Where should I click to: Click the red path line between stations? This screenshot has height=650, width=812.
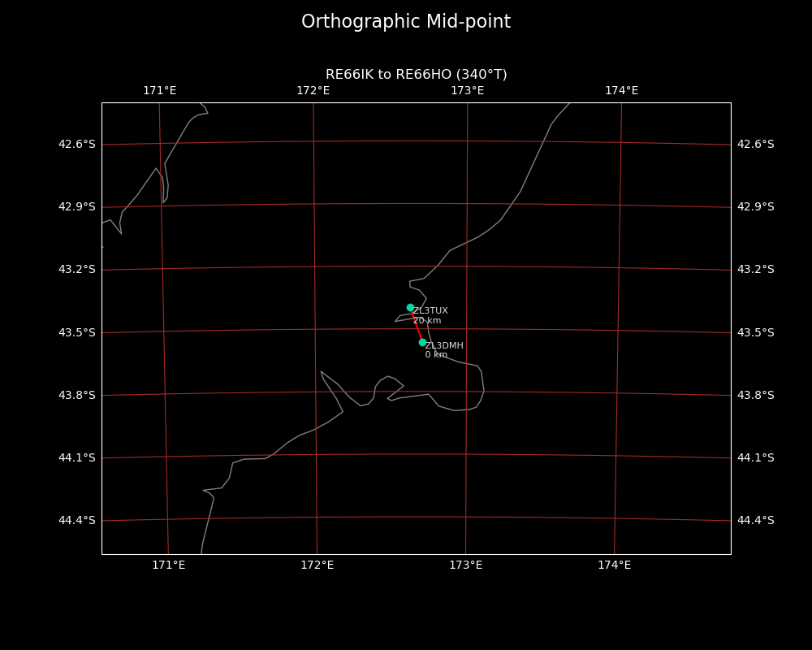tap(417, 325)
